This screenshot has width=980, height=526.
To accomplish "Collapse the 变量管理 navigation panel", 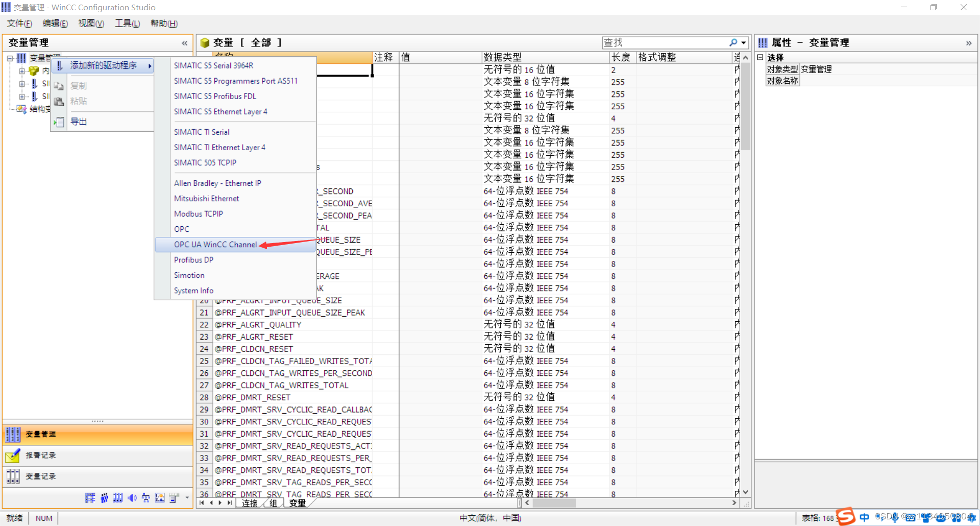I will (184, 43).
